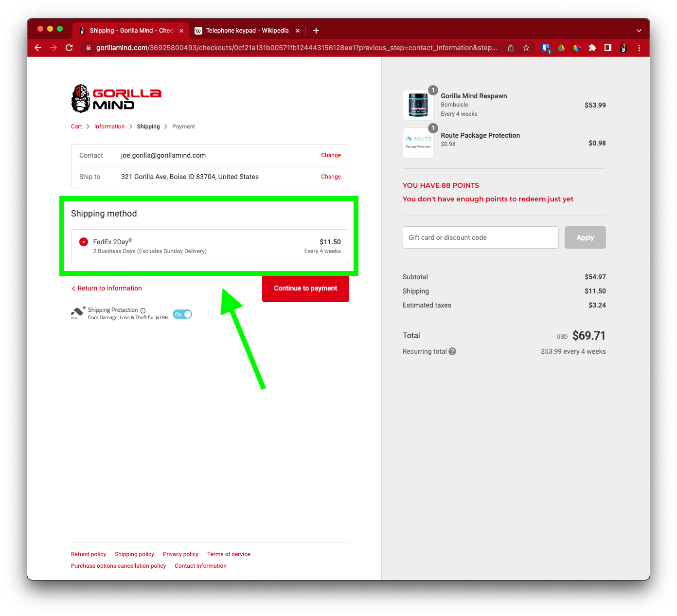Switch to Telephone keypad Wikipedia tab

[x=247, y=31]
